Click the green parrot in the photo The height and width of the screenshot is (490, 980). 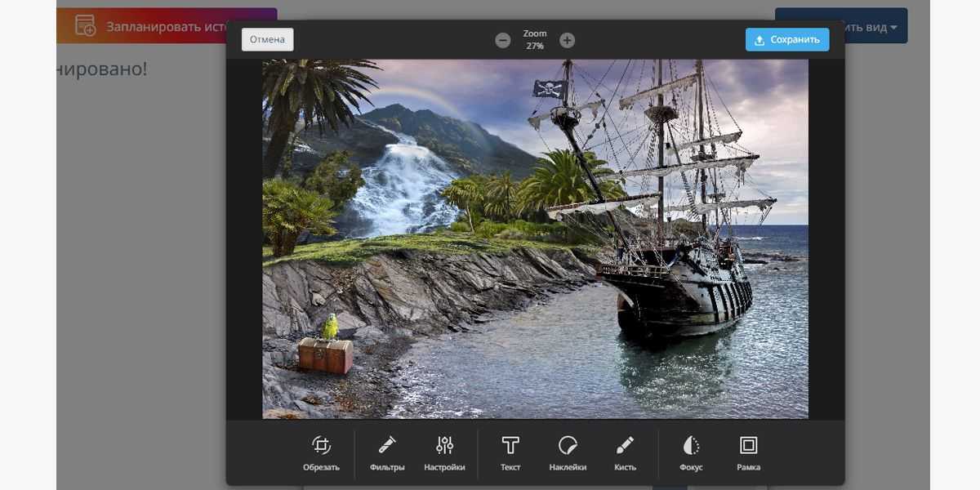[x=330, y=326]
